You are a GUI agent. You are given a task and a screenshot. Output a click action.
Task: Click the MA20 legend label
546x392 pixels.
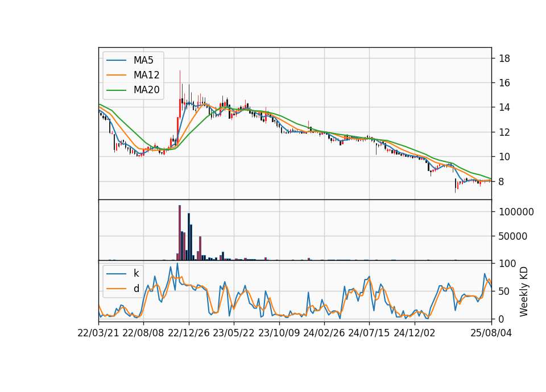pyautogui.click(x=146, y=90)
